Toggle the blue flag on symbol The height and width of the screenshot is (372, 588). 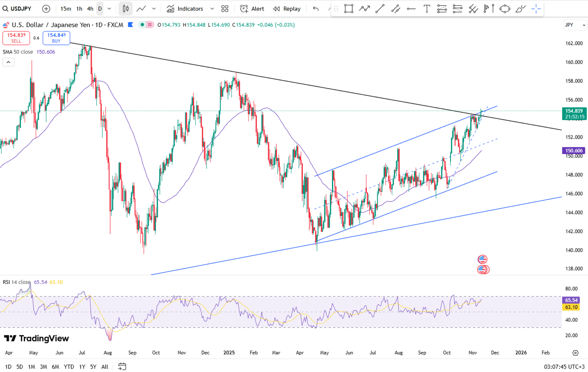(x=130, y=25)
